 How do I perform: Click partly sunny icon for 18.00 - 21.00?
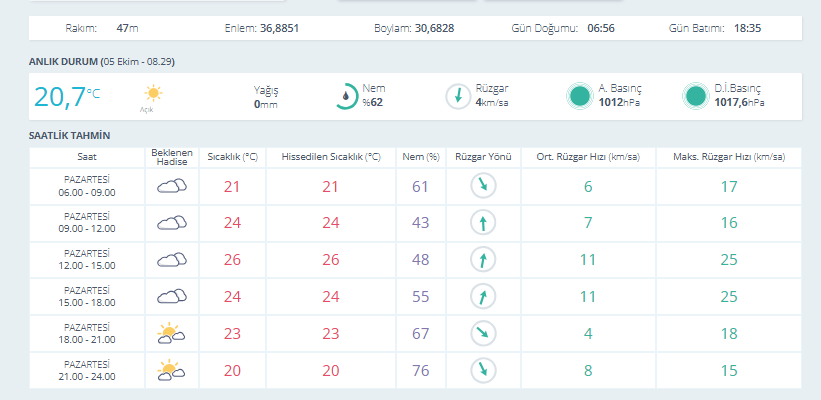(171, 334)
